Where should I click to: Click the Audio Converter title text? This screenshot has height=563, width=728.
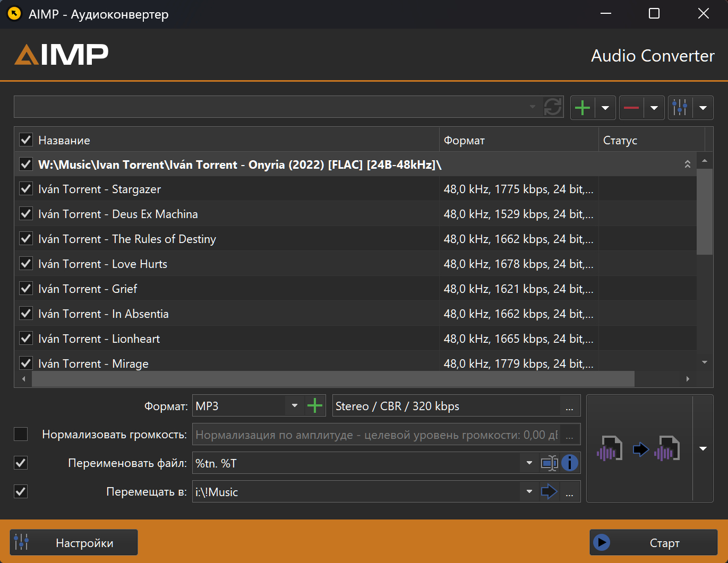click(653, 56)
